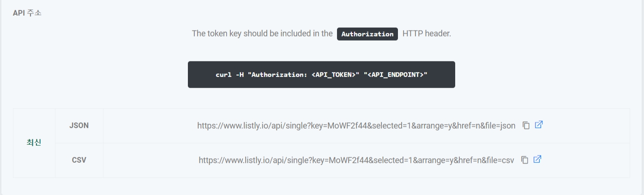Copy the JSON API URL
The height and width of the screenshot is (195, 644).
pos(526,125)
